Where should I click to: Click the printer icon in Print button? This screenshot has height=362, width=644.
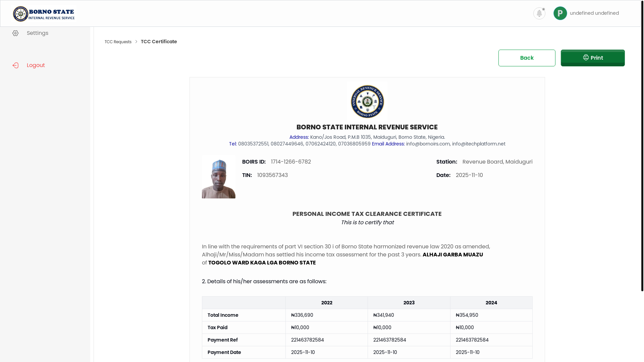point(586,57)
